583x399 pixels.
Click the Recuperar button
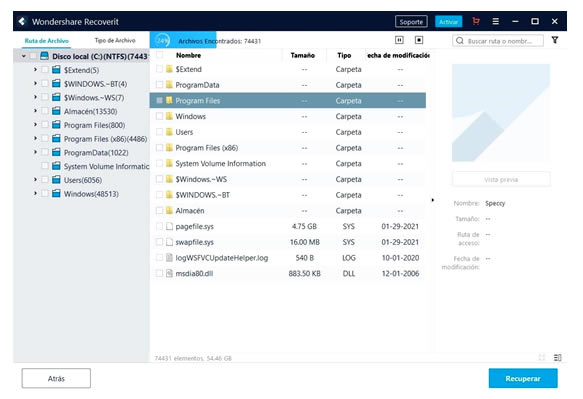point(523,378)
